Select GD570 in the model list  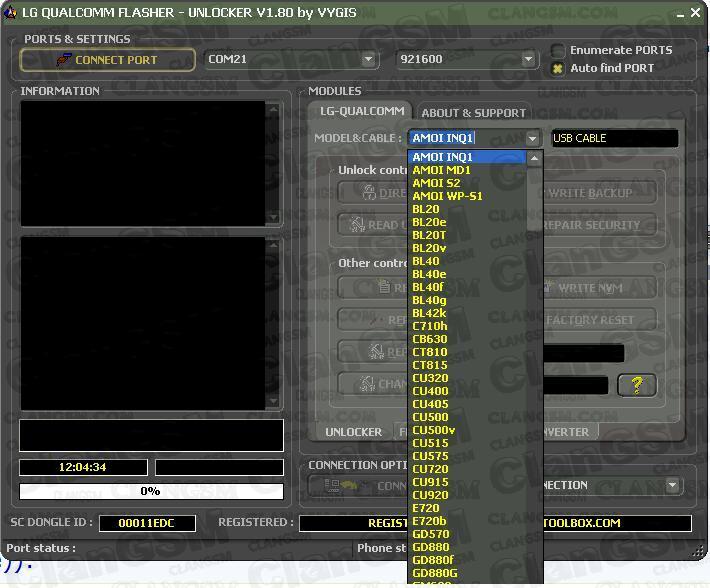pyautogui.click(x=467, y=534)
